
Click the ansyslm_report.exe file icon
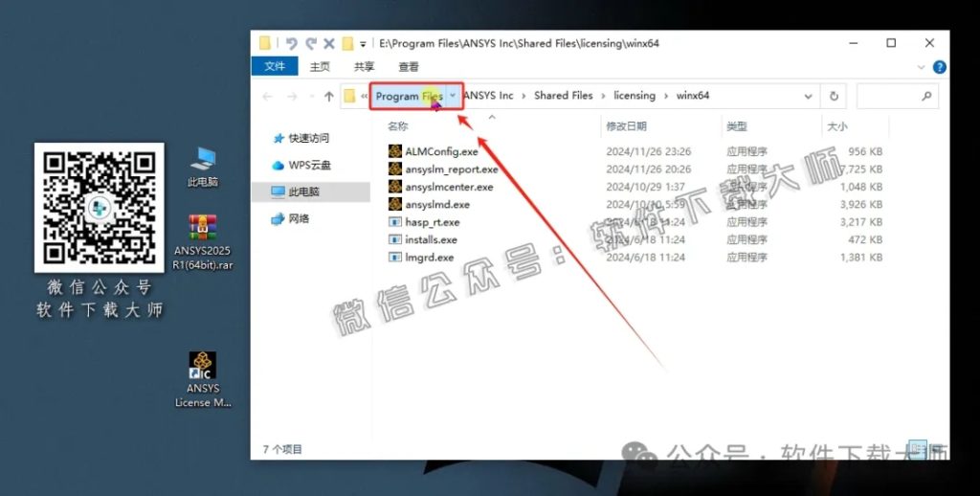395,169
